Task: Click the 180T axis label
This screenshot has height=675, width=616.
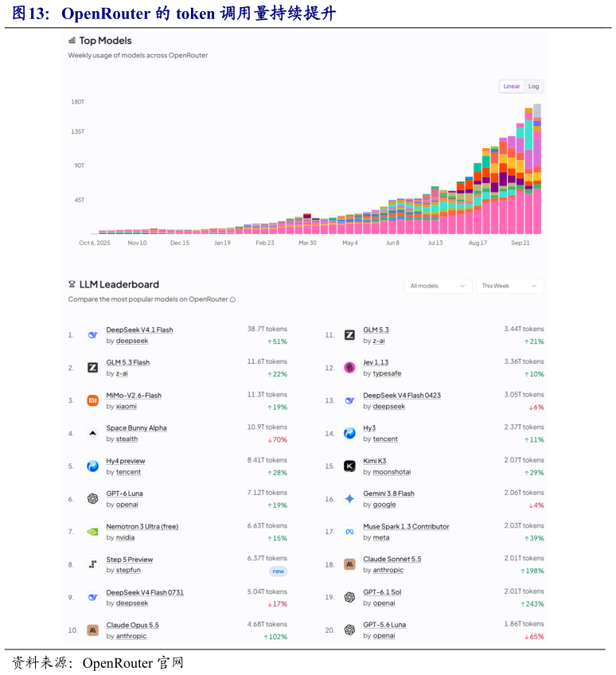Action: click(78, 102)
